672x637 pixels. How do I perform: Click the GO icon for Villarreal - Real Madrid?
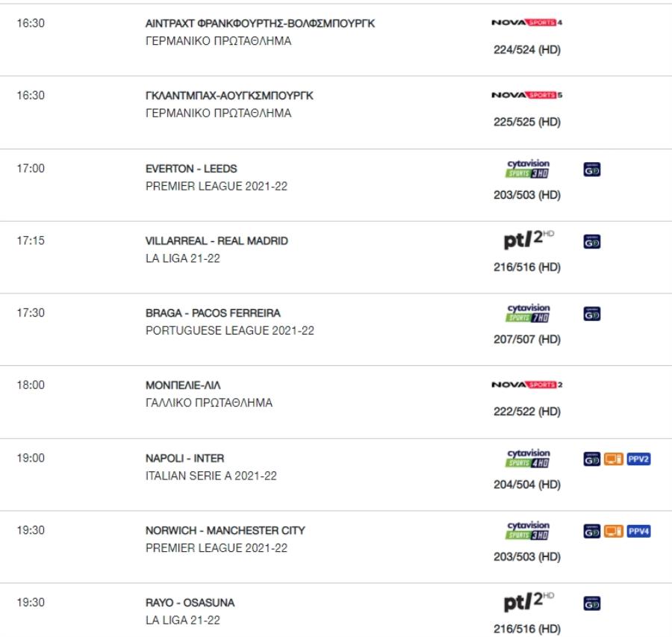click(x=592, y=242)
